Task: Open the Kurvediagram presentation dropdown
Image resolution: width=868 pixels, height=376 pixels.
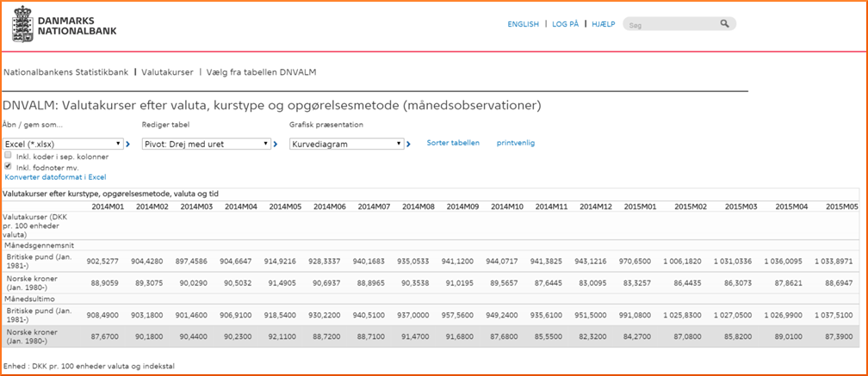Action: [346, 144]
